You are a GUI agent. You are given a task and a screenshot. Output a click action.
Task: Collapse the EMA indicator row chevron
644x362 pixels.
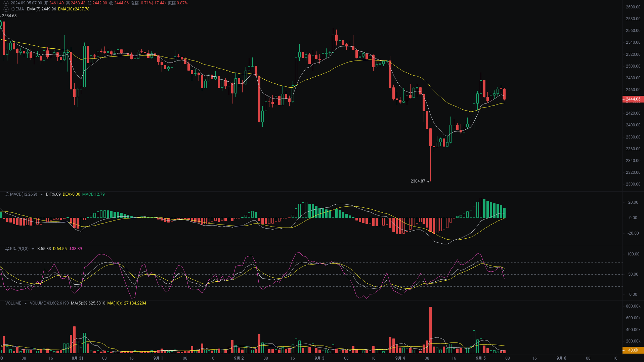6,9
